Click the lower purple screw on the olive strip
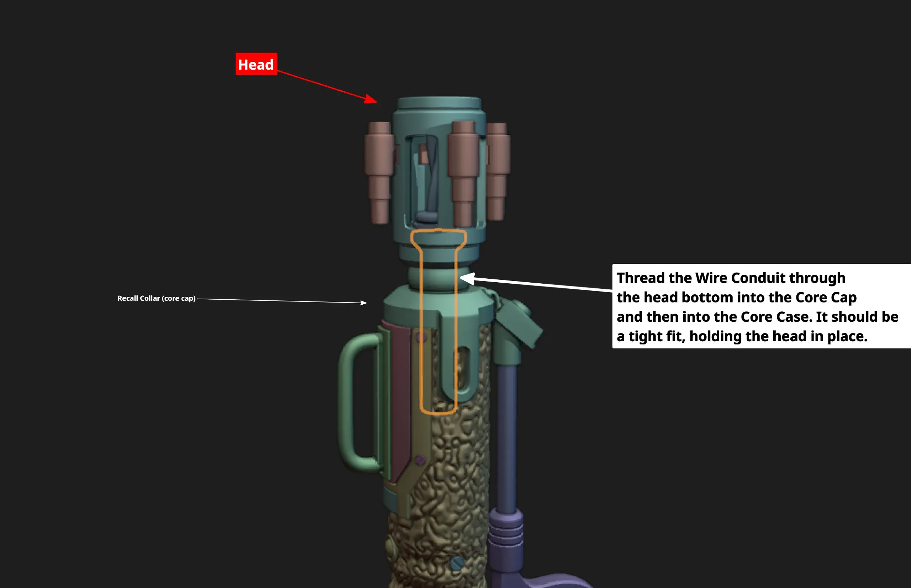911x588 pixels. point(420,460)
